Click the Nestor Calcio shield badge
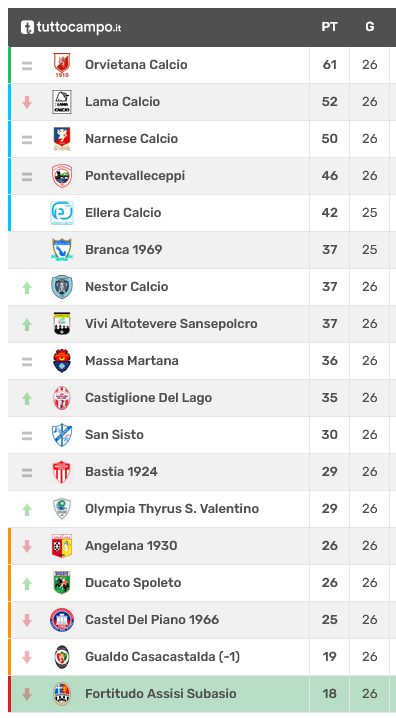 point(62,287)
